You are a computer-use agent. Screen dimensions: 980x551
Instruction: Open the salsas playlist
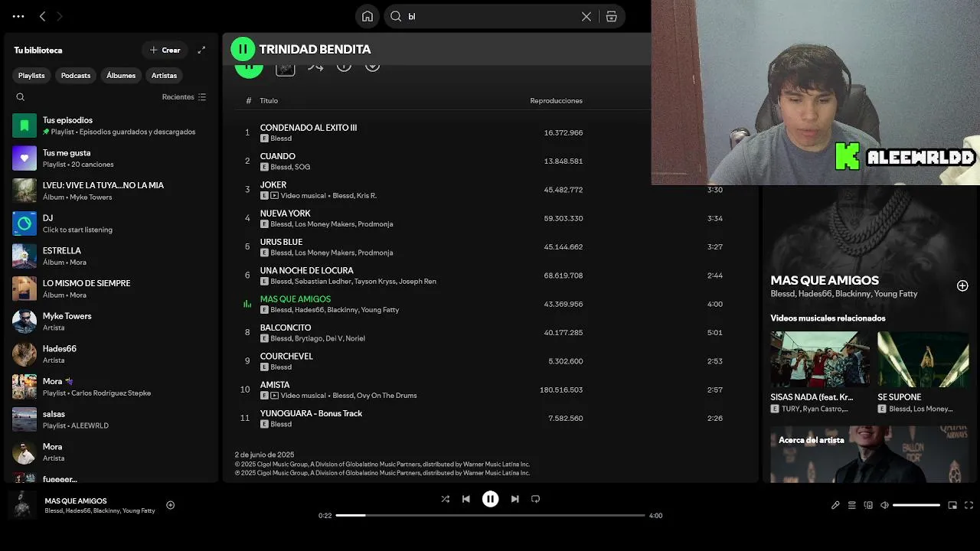[x=111, y=419]
